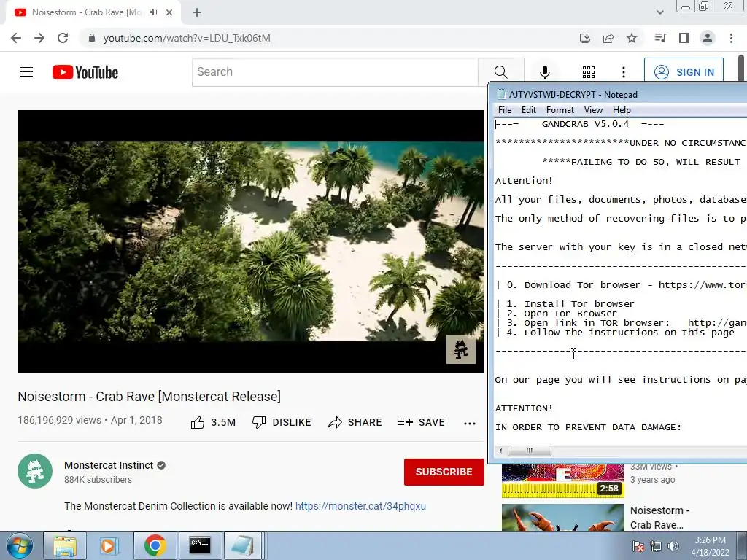Open more actions ellipsis under video
747x560 pixels.
(x=470, y=423)
